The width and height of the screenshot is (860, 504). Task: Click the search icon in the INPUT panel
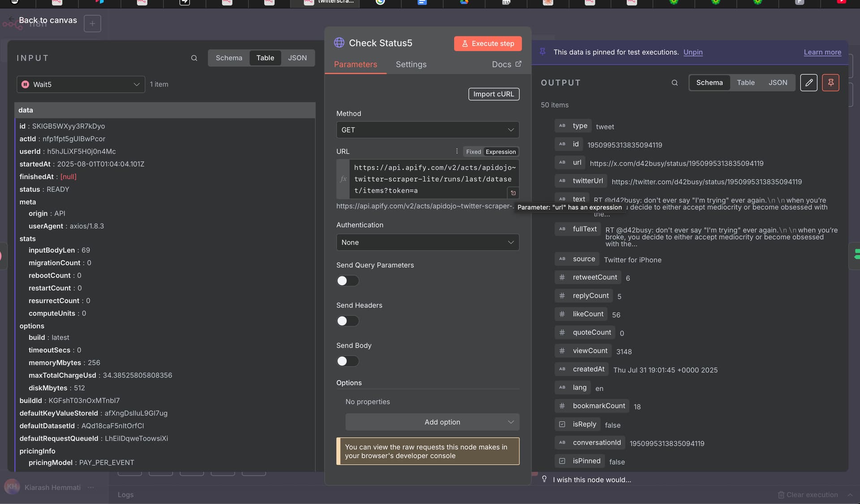(194, 58)
